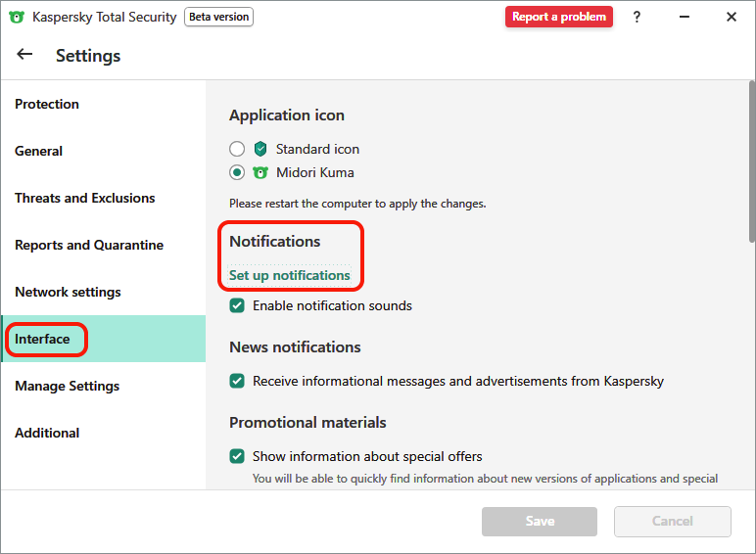Screen dimensions: 756x554
Task: Disable notification sounds checkbox
Action: [237, 305]
